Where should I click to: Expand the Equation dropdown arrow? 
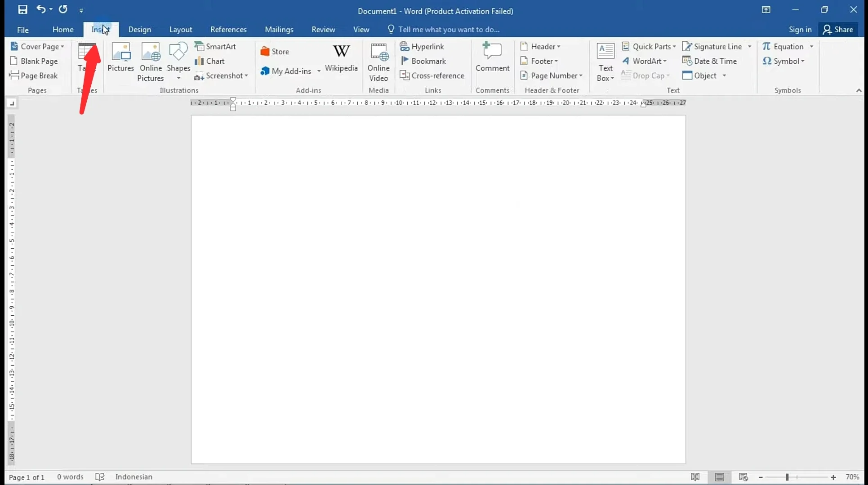(811, 46)
